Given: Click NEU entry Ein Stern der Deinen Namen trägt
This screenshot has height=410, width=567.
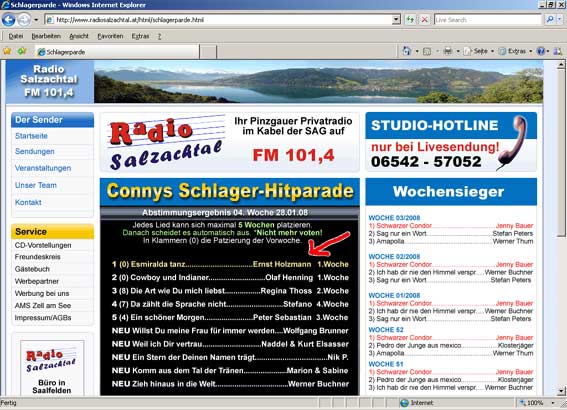Looking at the screenshot, I should click(x=230, y=358).
